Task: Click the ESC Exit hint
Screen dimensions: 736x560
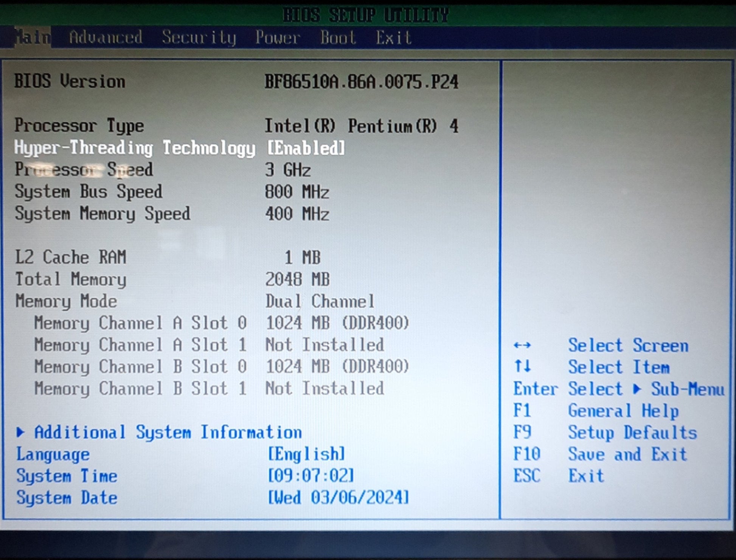Action: click(585, 476)
